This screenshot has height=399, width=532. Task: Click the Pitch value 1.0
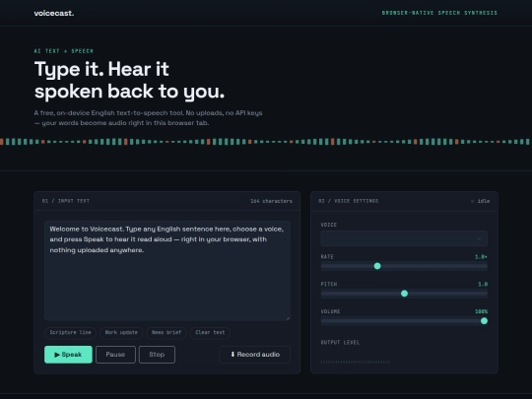(x=483, y=285)
